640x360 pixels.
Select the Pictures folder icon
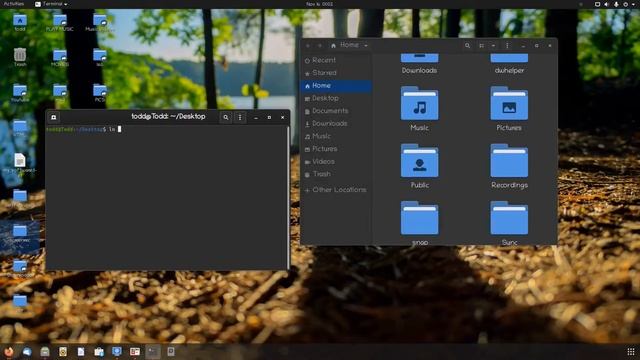(509, 104)
